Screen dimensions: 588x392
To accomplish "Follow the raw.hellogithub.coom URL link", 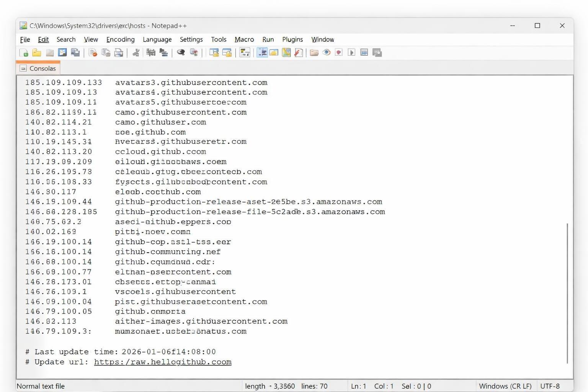I will (163, 362).
